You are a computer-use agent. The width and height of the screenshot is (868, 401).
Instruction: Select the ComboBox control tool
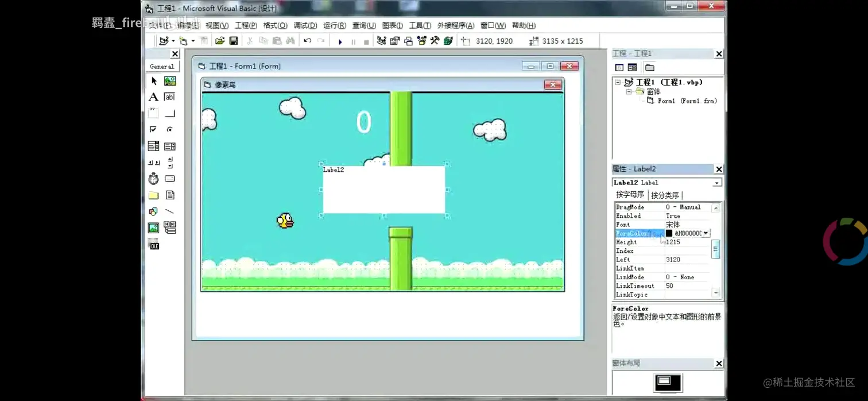point(154,146)
